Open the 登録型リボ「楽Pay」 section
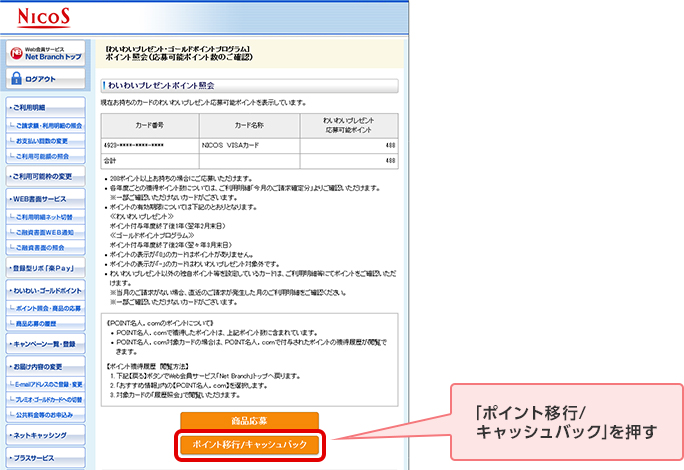Screen dimensions: 684x470 [x=46, y=269]
